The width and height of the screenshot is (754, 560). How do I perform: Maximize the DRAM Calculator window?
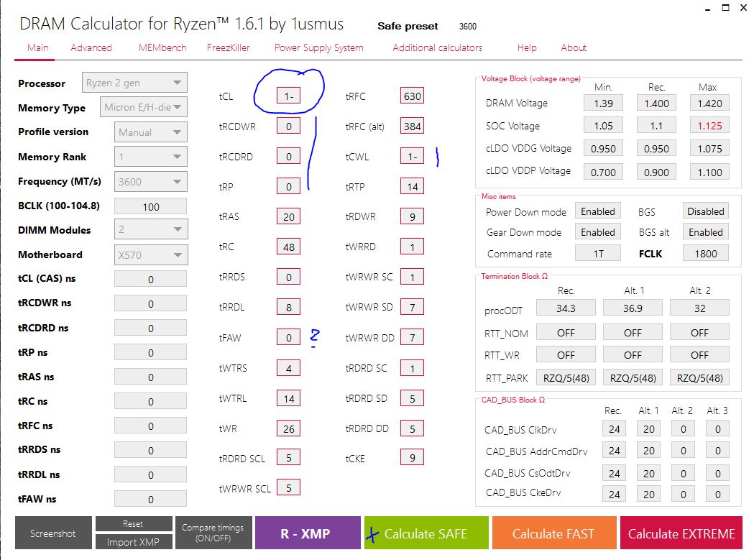726,8
